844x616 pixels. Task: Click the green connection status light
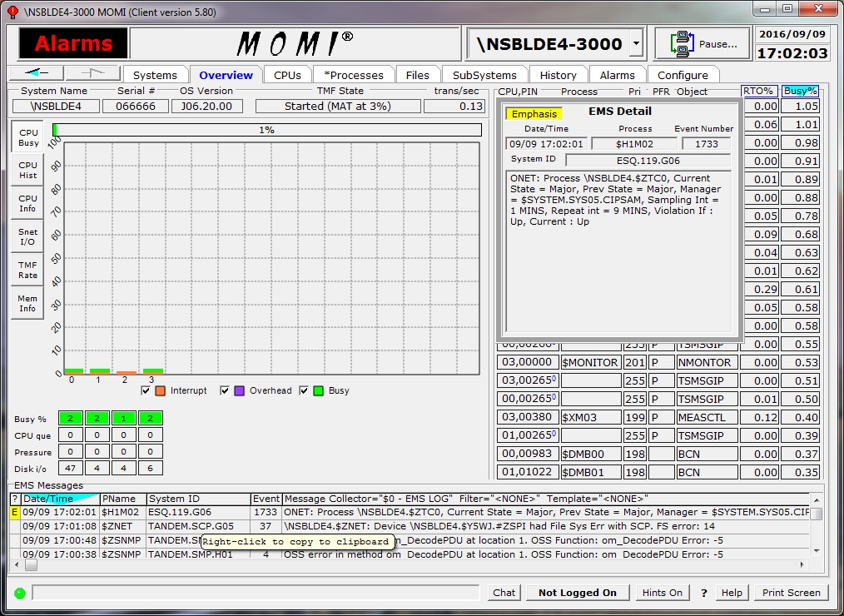[20, 593]
